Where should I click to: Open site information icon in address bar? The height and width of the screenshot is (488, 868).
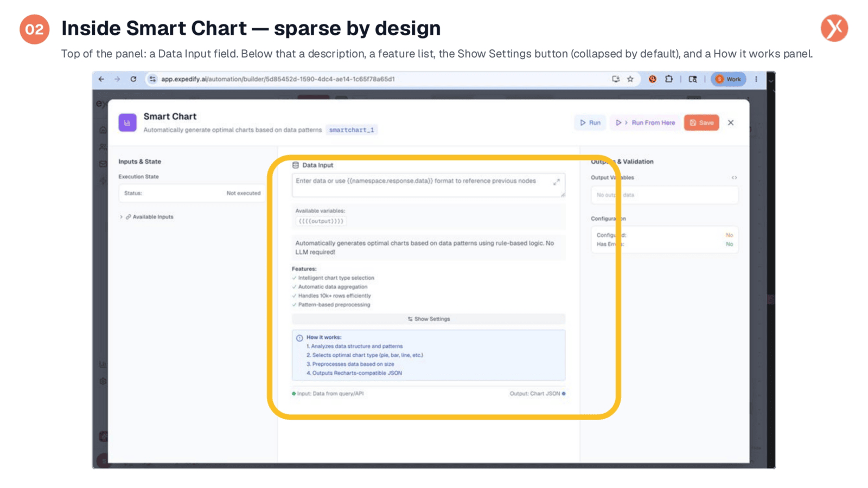tap(152, 79)
